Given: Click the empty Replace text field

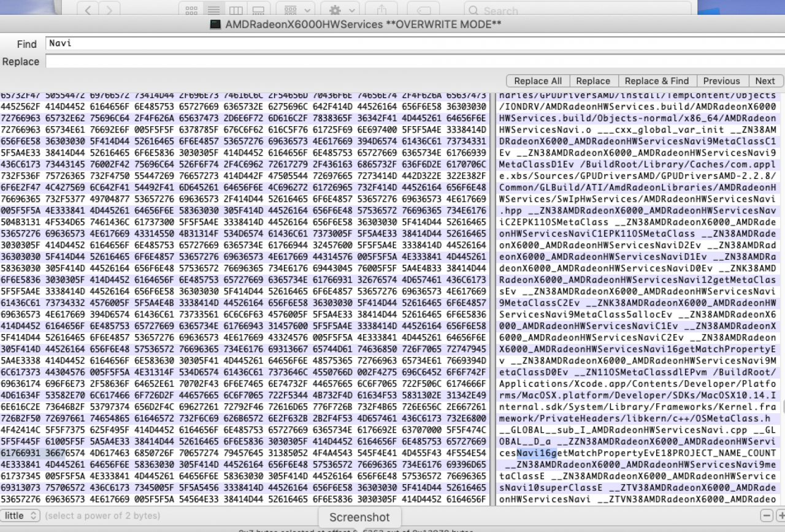Looking at the screenshot, I should click(x=415, y=61).
